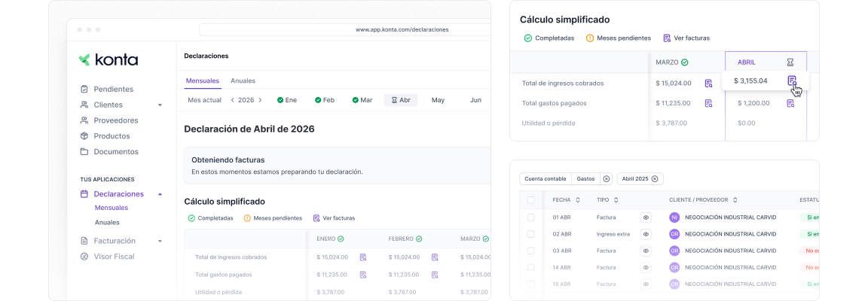This screenshot has height=301, width=868.
Task: Click the Proveedores people icon
Action: coord(84,120)
